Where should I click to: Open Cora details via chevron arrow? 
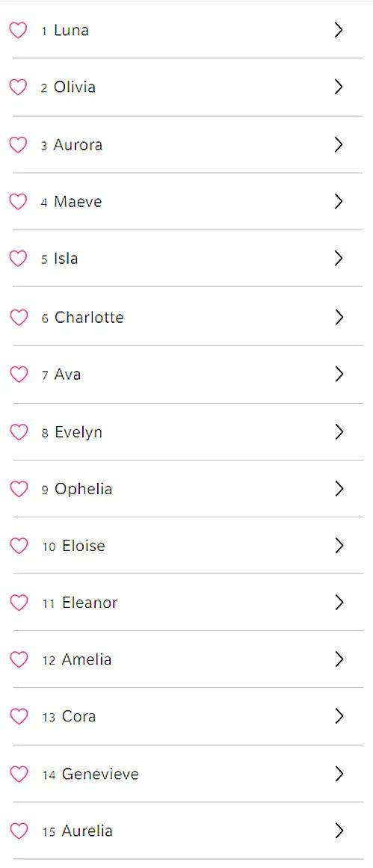click(x=339, y=716)
